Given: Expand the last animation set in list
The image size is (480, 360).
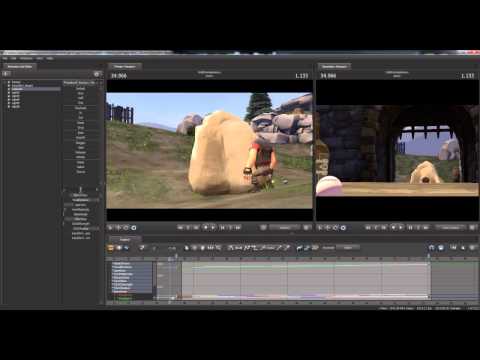Looking at the screenshot, I should coord(9,107).
